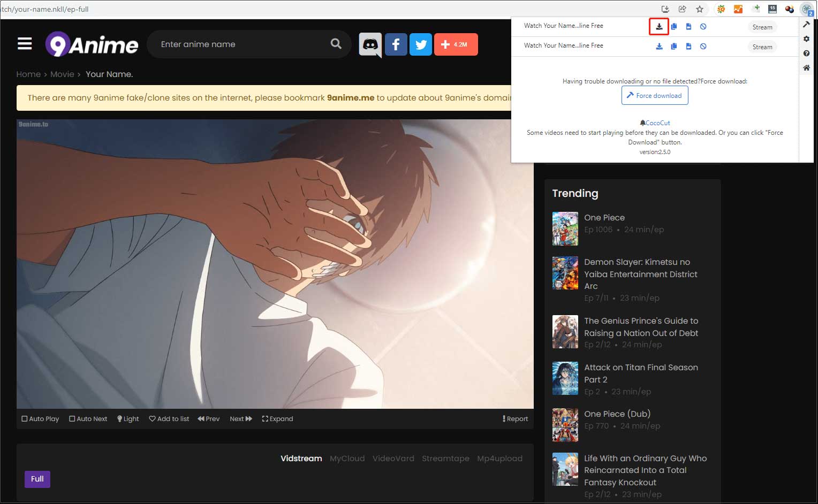
Task: Open the hamburger navigation menu
Action: tap(25, 43)
